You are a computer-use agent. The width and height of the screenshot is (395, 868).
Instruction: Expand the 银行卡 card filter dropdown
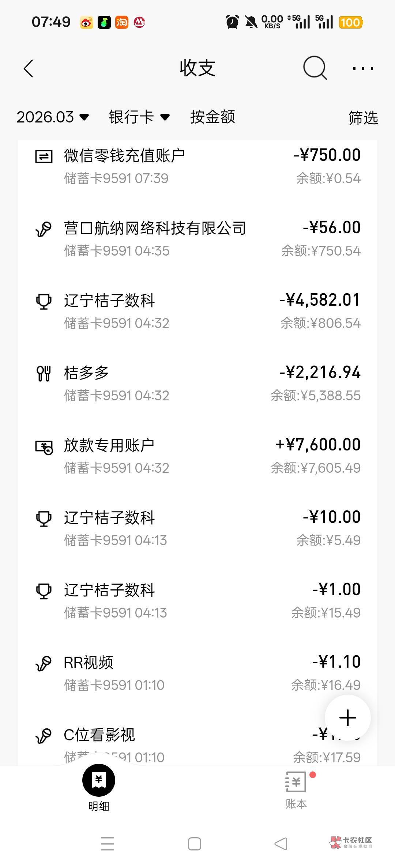click(139, 117)
